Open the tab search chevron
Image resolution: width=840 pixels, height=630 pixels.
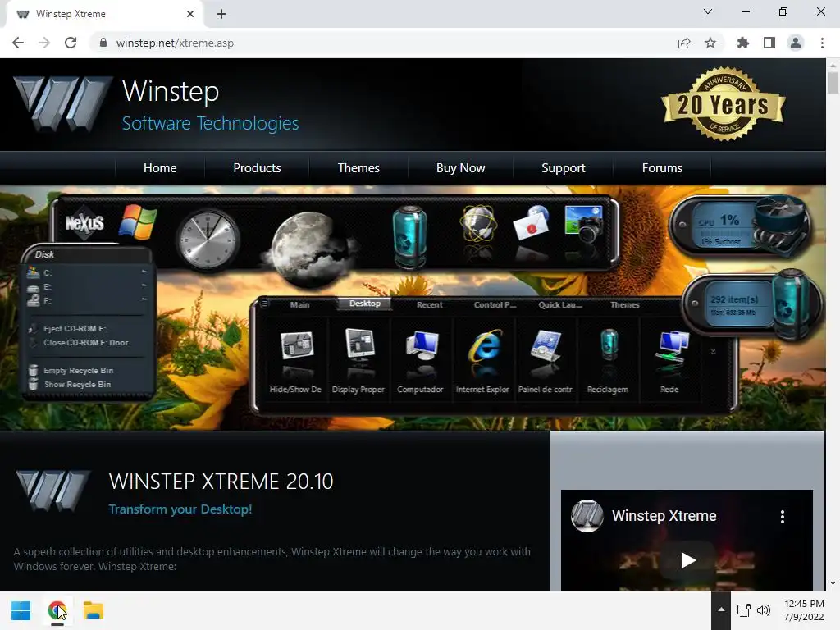point(708,11)
